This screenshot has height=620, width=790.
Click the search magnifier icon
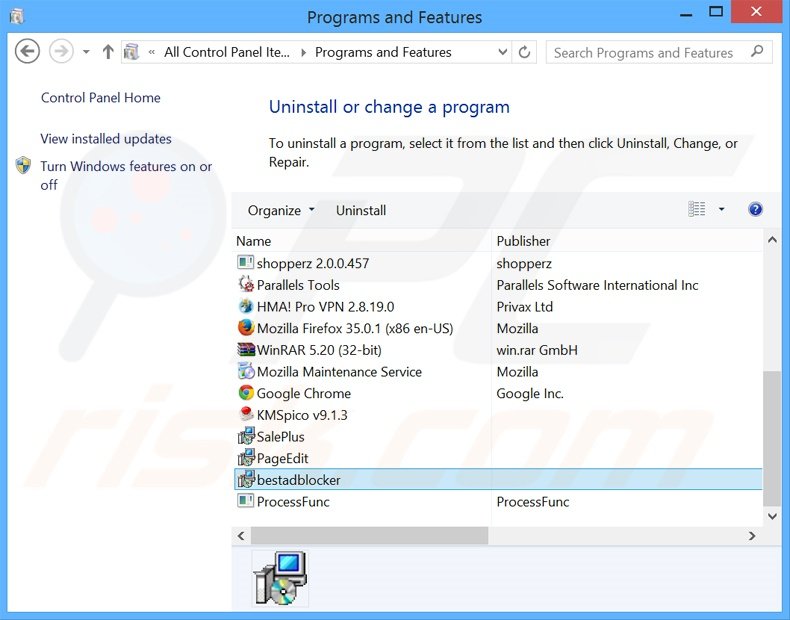757,52
